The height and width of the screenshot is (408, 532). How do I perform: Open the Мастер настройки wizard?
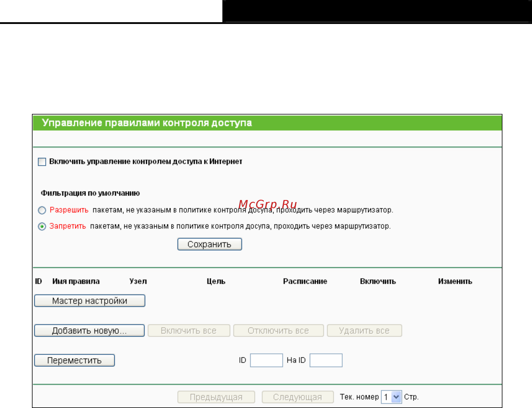90,301
